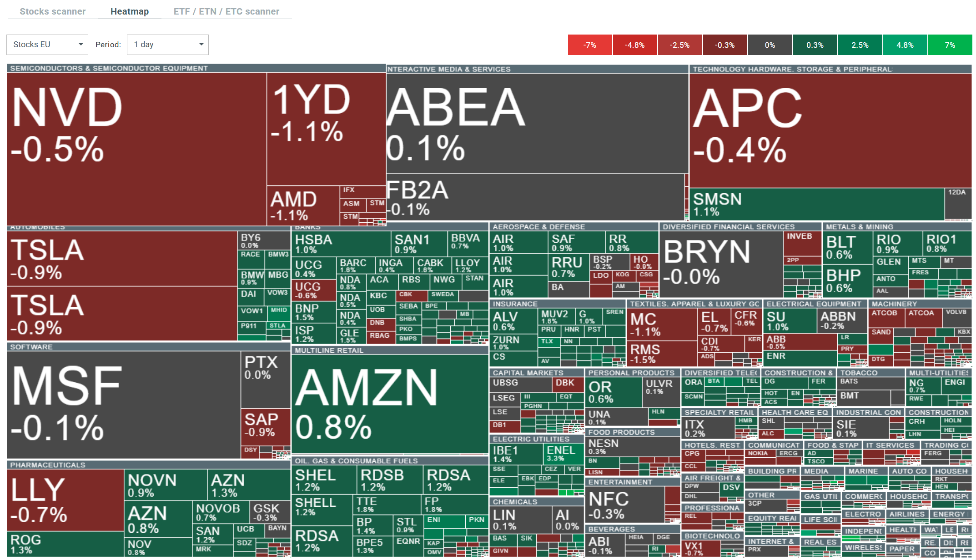
Task: Expand the Period 1 day dropdown
Action: click(167, 45)
